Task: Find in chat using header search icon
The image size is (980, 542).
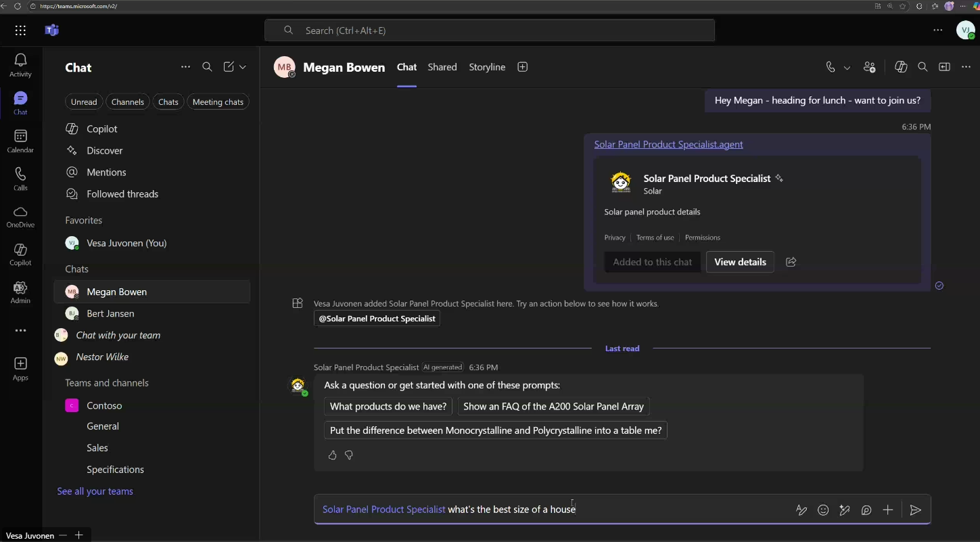Action: pyautogui.click(x=923, y=67)
